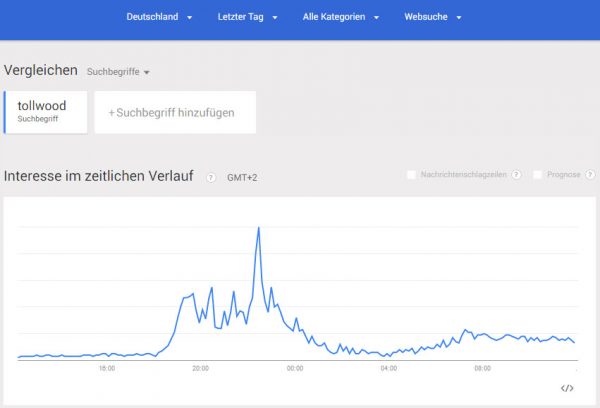
Task: Click the Vergleichen heading
Action: (41, 70)
